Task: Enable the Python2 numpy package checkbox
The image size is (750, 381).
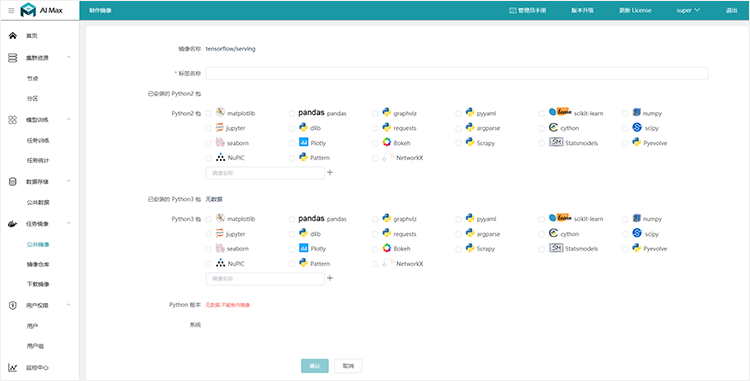Action: tap(625, 114)
